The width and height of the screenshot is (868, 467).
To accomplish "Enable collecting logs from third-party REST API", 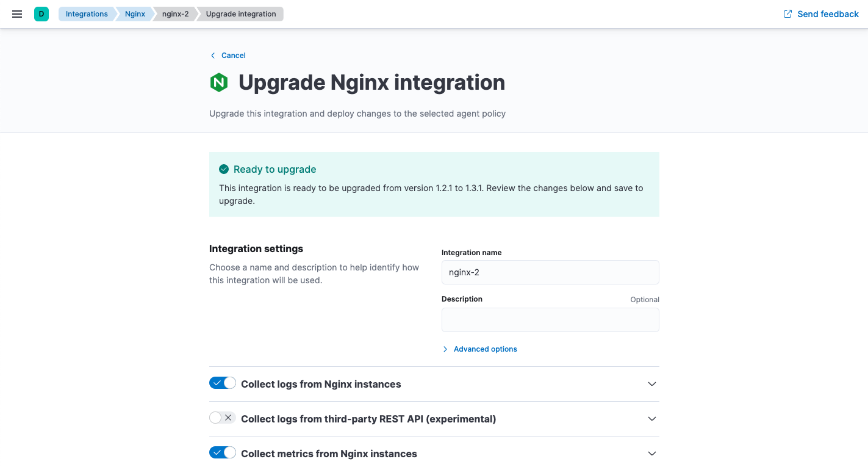I will tap(222, 417).
